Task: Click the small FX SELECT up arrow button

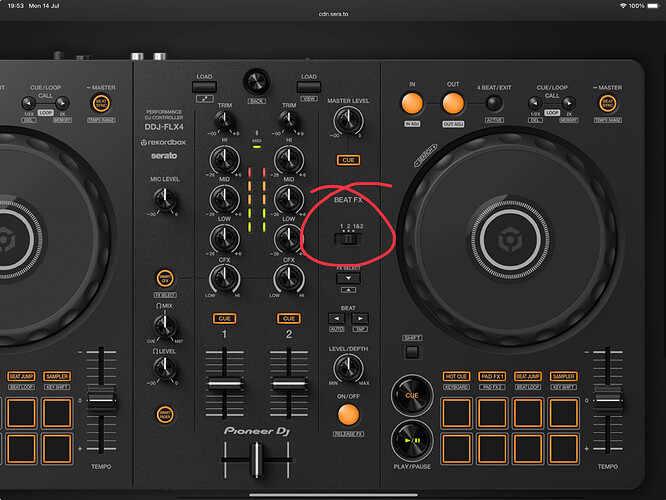Action: coord(348,290)
